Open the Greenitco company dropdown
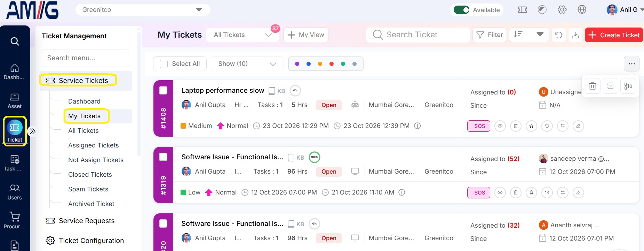644x251 pixels. (x=143, y=10)
